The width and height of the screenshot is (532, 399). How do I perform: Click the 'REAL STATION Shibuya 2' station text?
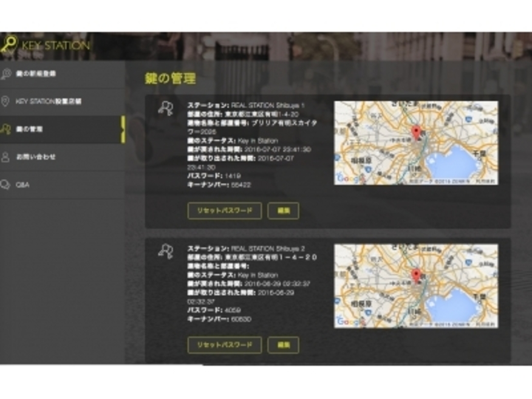coord(268,248)
